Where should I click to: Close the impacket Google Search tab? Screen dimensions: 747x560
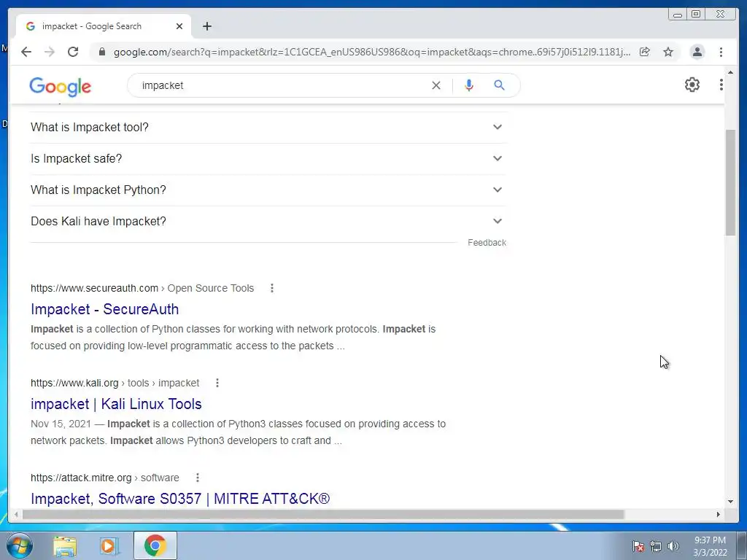point(179,26)
